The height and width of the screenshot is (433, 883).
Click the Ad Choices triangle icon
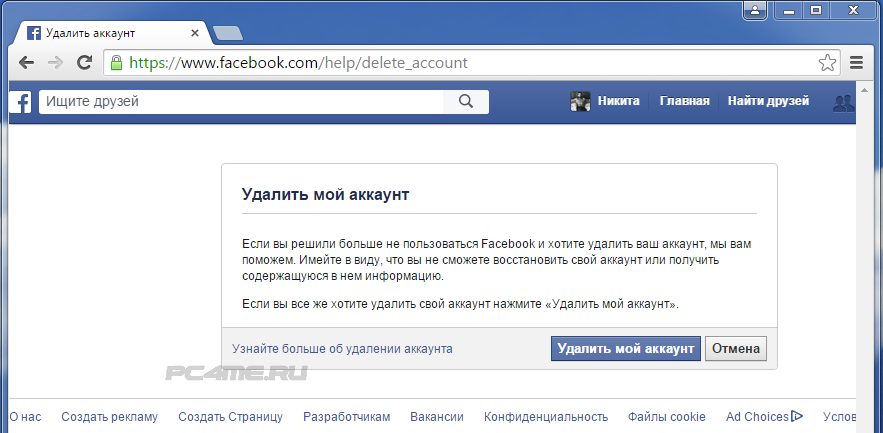tap(797, 417)
